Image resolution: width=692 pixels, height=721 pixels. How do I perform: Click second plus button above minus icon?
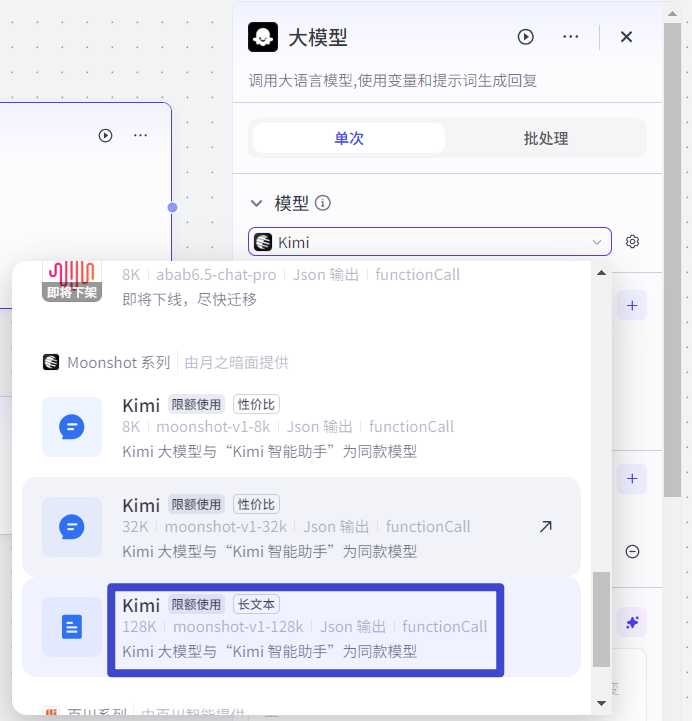632,479
